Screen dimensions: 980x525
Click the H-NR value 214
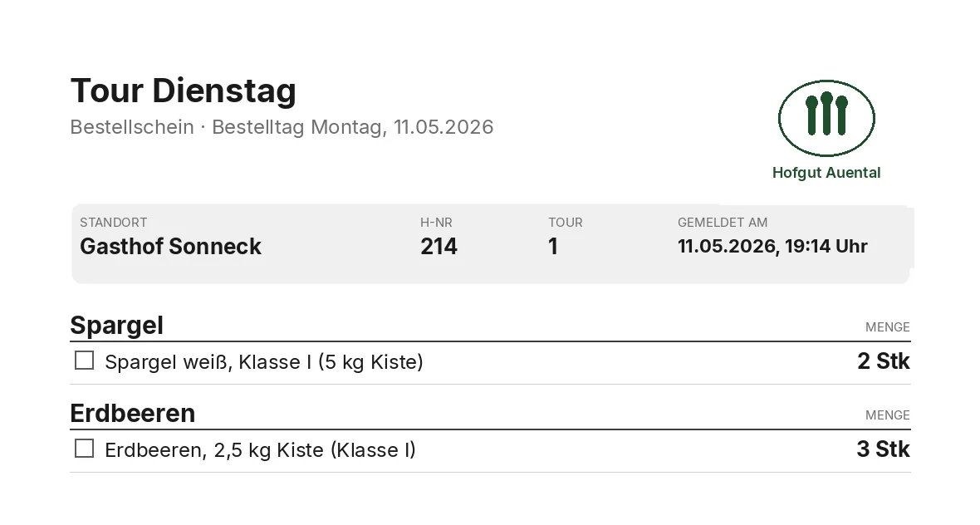click(x=439, y=246)
